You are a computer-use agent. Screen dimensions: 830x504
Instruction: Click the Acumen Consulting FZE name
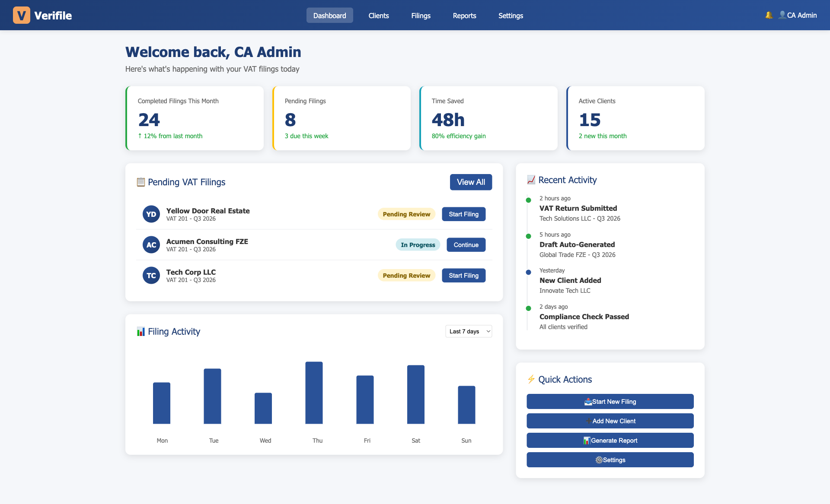tap(207, 241)
